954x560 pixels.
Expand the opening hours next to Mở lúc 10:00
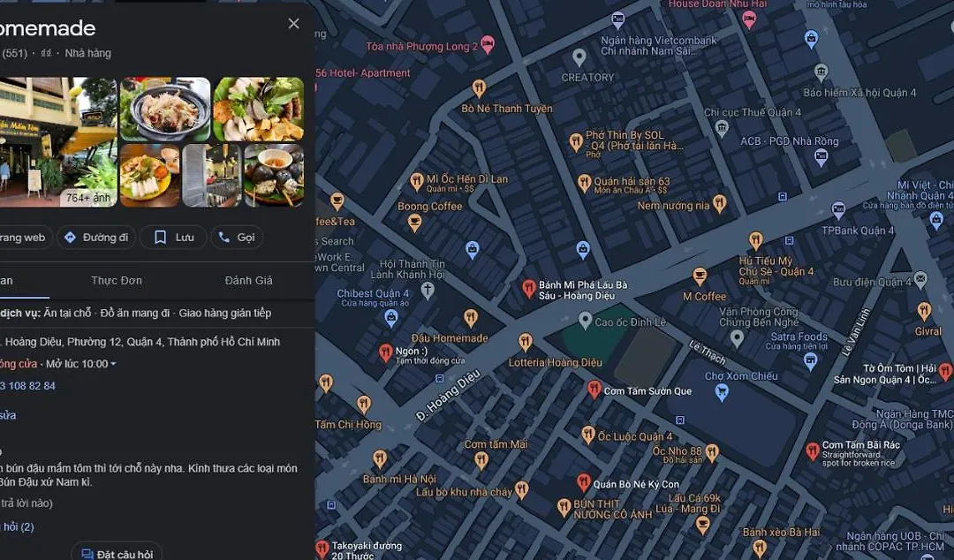[114, 364]
